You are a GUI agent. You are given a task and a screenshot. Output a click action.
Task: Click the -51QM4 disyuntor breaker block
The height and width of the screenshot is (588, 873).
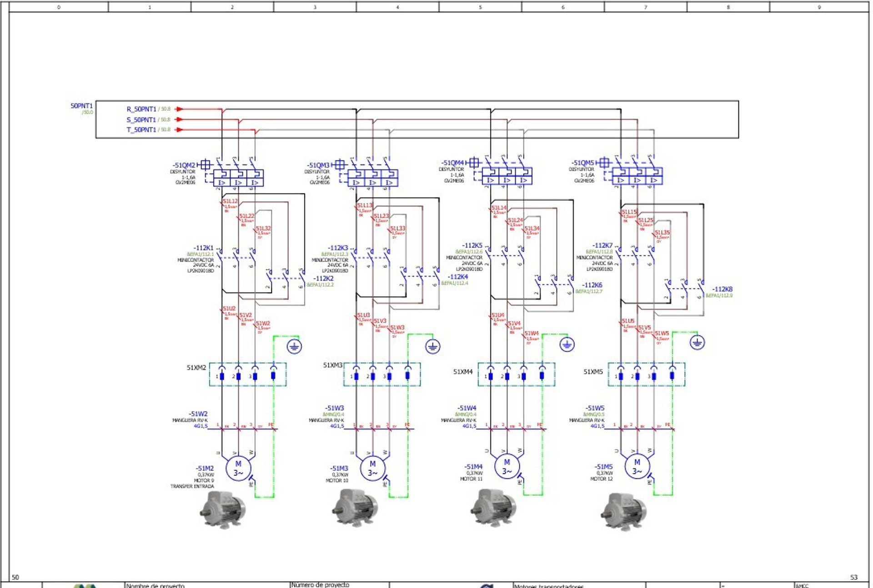[x=507, y=175]
